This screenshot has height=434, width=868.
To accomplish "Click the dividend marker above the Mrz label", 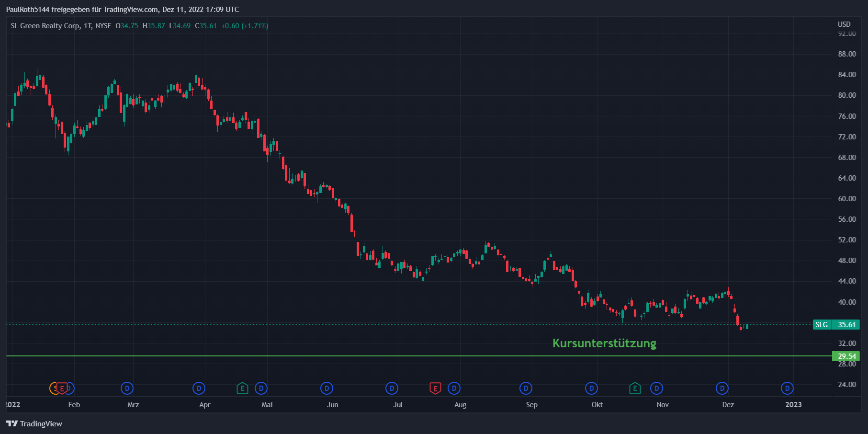I will [127, 388].
